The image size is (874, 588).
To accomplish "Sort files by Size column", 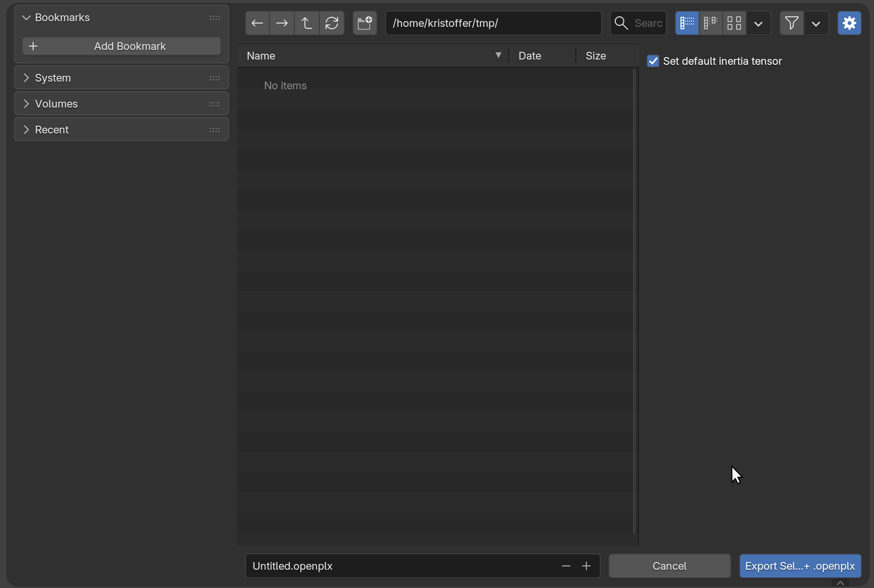I will click(607, 56).
